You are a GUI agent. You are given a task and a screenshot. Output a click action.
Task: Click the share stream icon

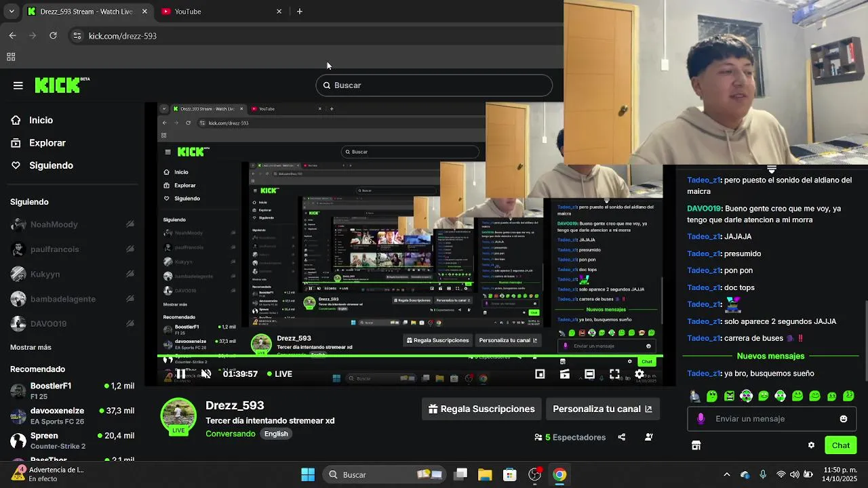621,437
